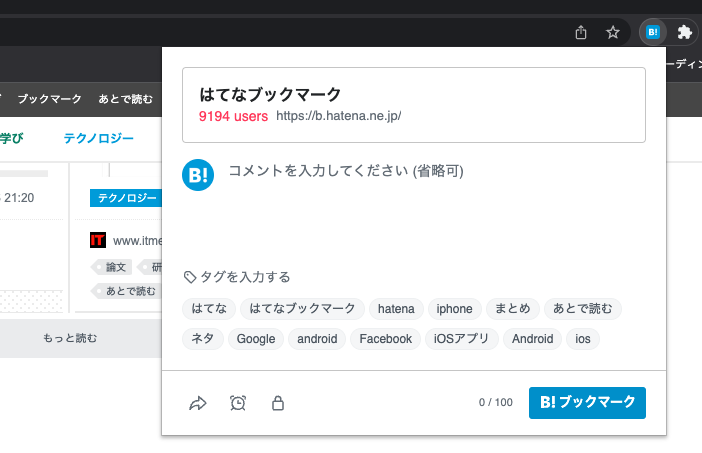702x453 pixels.
Task: Click the 0 / 100 character counter
Action: pyautogui.click(x=496, y=402)
